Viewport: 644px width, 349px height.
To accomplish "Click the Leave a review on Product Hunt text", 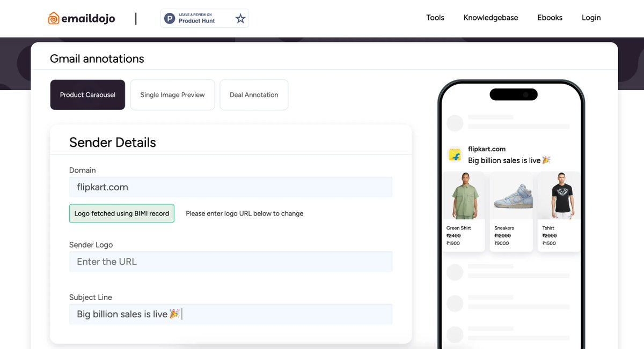I will click(x=196, y=18).
